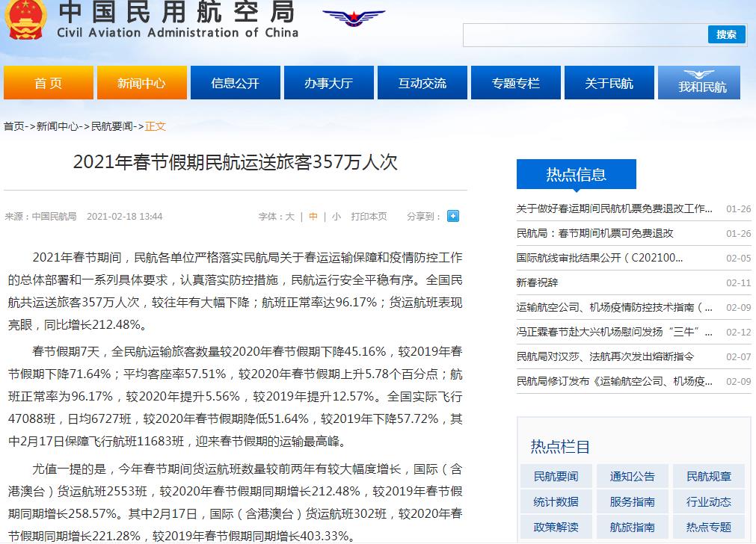Click 打印本页 to print the page
Image resolution: width=756 pixels, height=544 pixels.
[370, 216]
